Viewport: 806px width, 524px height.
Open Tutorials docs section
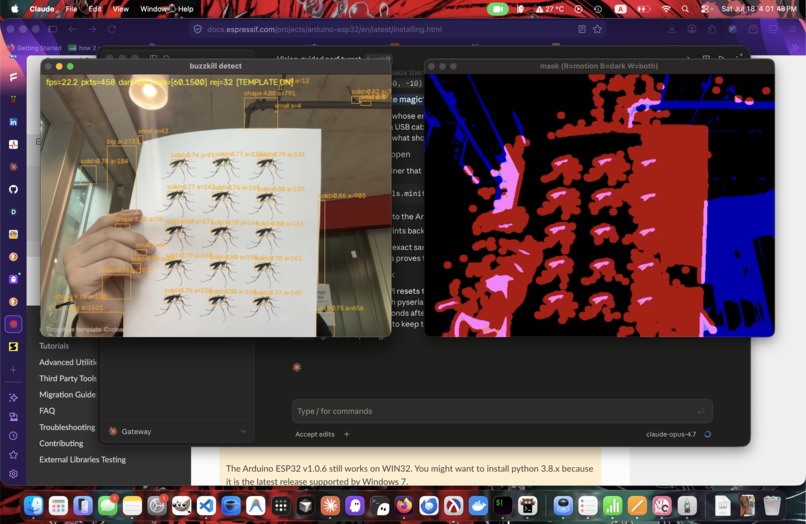(x=54, y=346)
